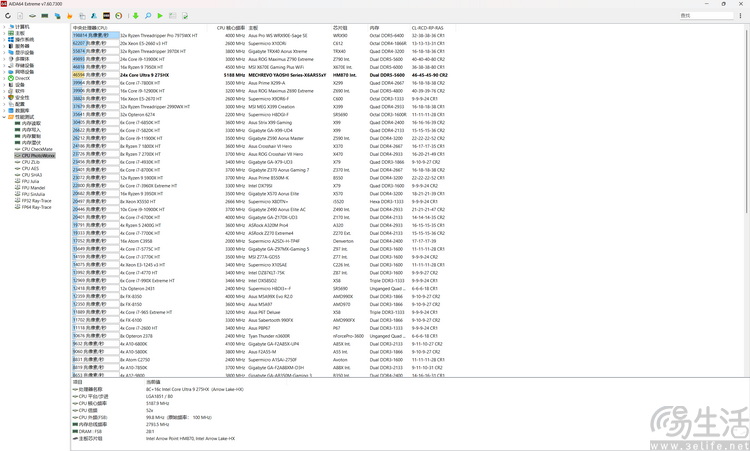
Task: Select the FPU Mandel benchmark
Action: click(x=33, y=188)
